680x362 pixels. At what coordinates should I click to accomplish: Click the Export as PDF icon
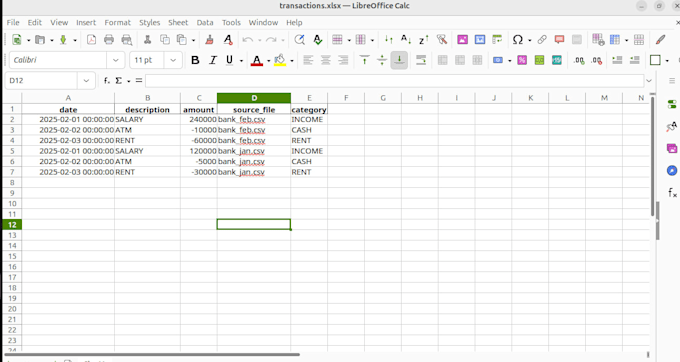92,40
